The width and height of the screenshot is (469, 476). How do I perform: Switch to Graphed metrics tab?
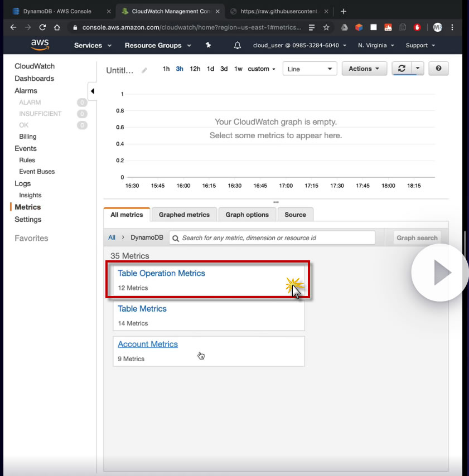tap(184, 215)
